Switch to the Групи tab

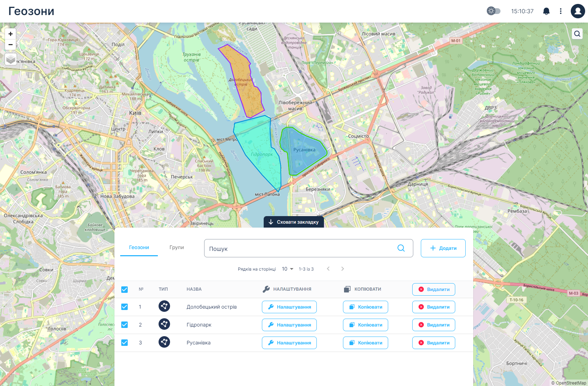[177, 247]
